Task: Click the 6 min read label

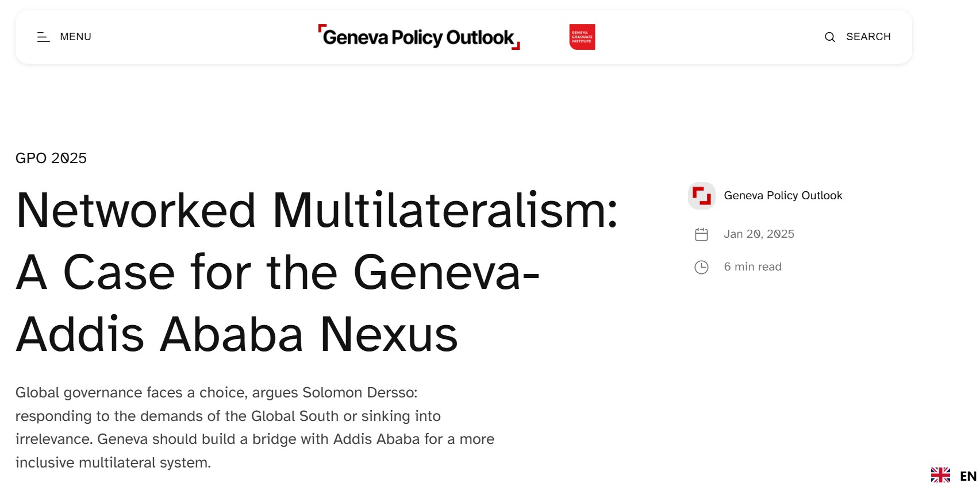Action: [752, 266]
